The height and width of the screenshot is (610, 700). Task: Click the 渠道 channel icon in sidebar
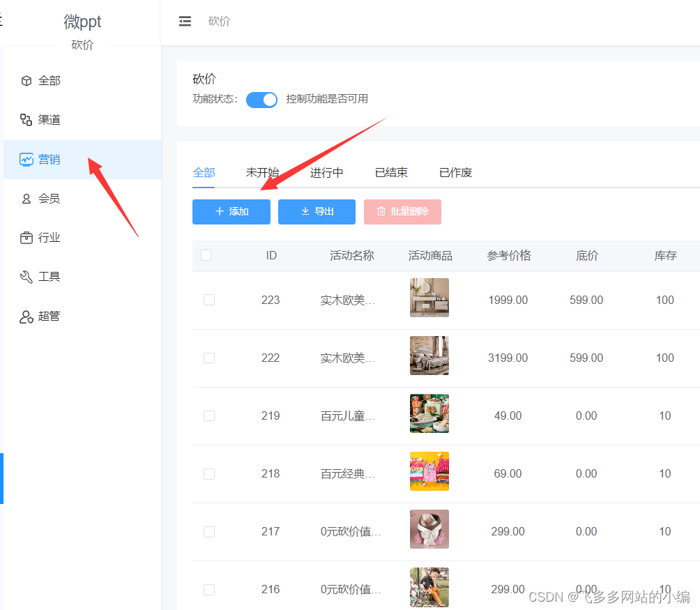26,120
